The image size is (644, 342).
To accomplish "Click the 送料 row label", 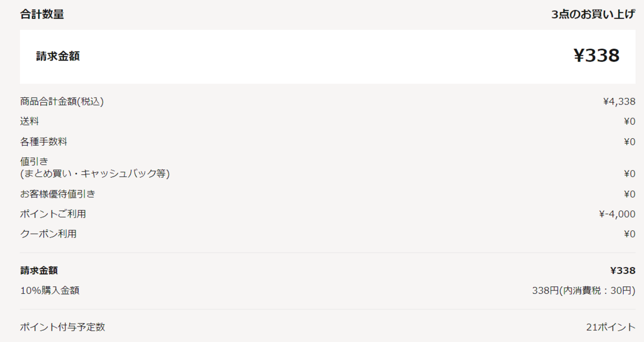I will (x=30, y=121).
